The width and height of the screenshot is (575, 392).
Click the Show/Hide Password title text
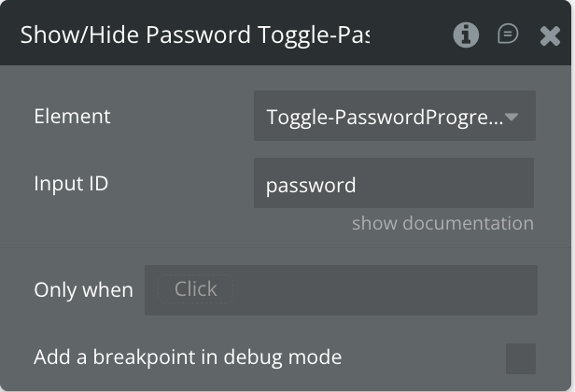pos(194,35)
